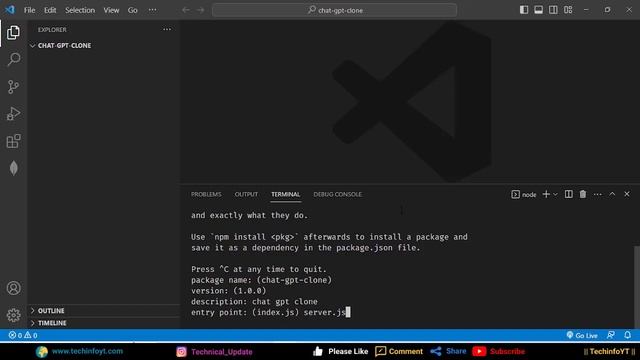This screenshot has height=360, width=640.
Task: Close the terminal panel
Action: point(627,194)
